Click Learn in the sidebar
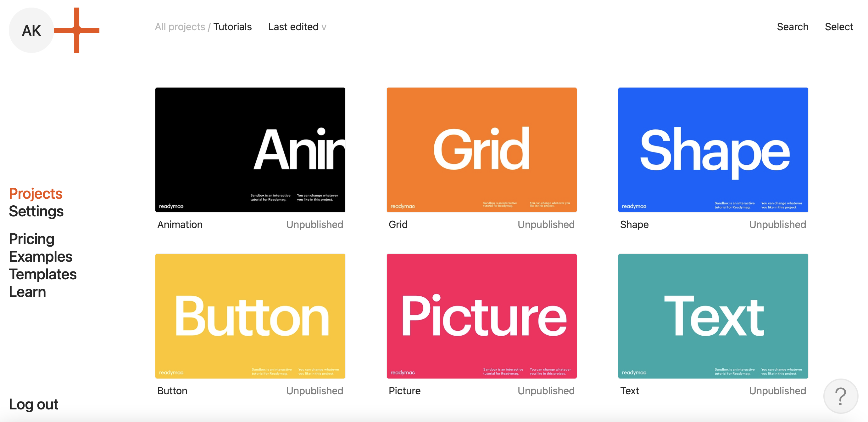 [x=27, y=292]
